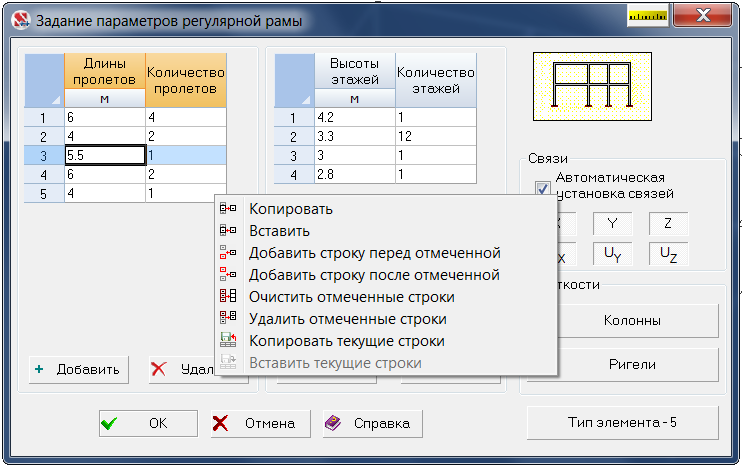The image size is (742, 466).
Task: Click the Paste icon beside Вставить
Action: coord(228,231)
